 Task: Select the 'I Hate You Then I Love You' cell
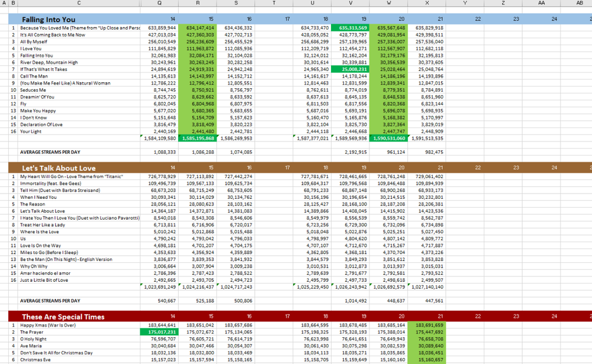79,218
